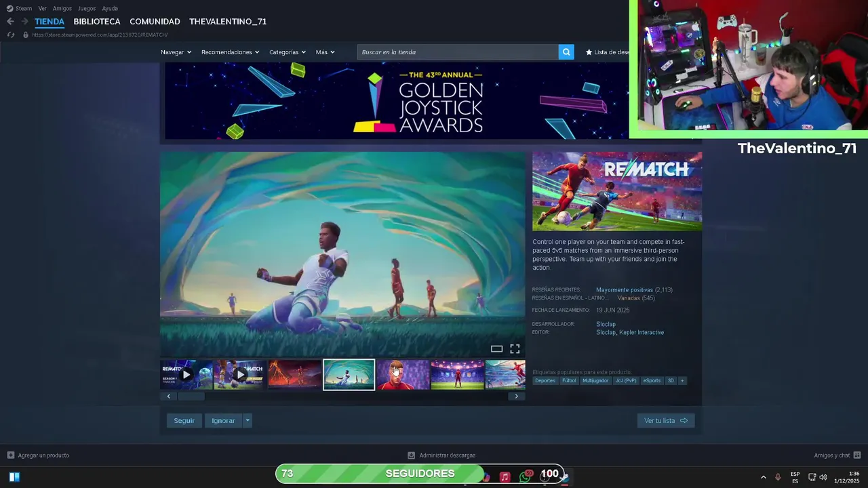Click the Ignorar button
Viewport: 868px width, 488px height.
point(223,421)
